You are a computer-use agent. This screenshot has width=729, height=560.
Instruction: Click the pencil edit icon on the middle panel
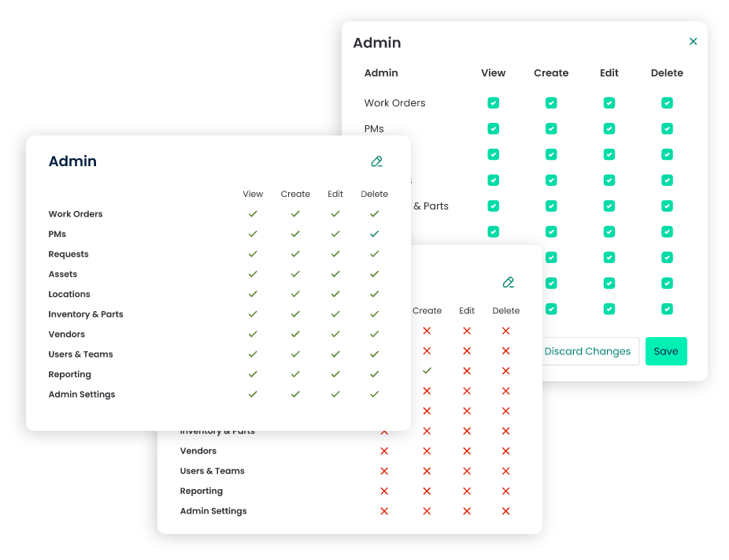[508, 282]
